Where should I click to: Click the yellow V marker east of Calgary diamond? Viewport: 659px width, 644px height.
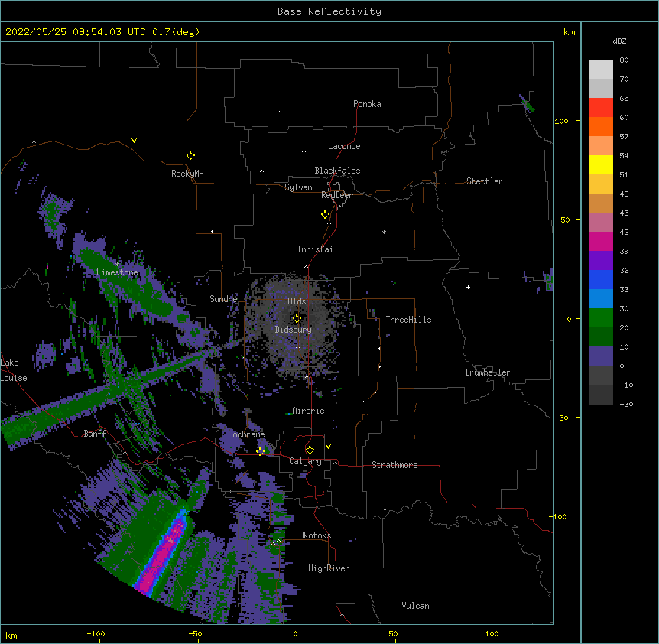[328, 447]
